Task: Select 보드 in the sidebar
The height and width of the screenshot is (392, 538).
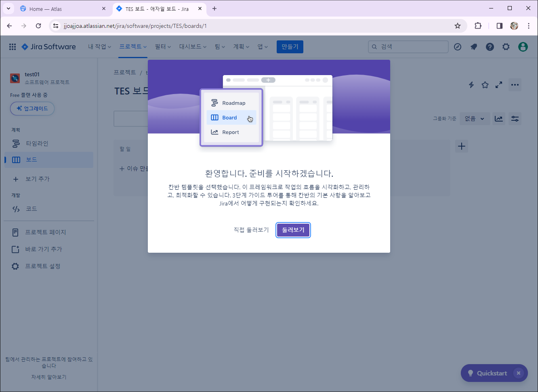Action: 49,159
